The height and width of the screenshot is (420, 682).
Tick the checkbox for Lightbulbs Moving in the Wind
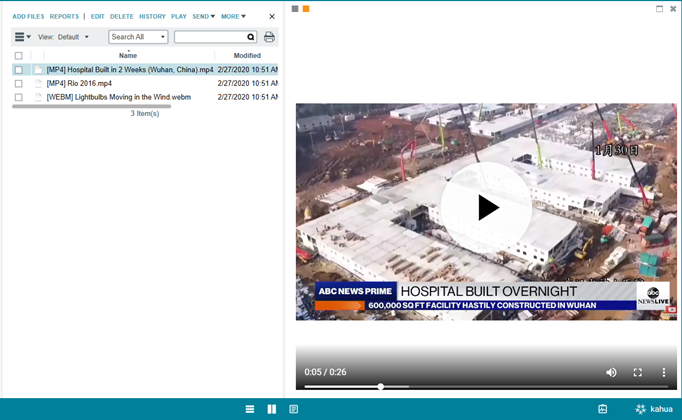18,98
